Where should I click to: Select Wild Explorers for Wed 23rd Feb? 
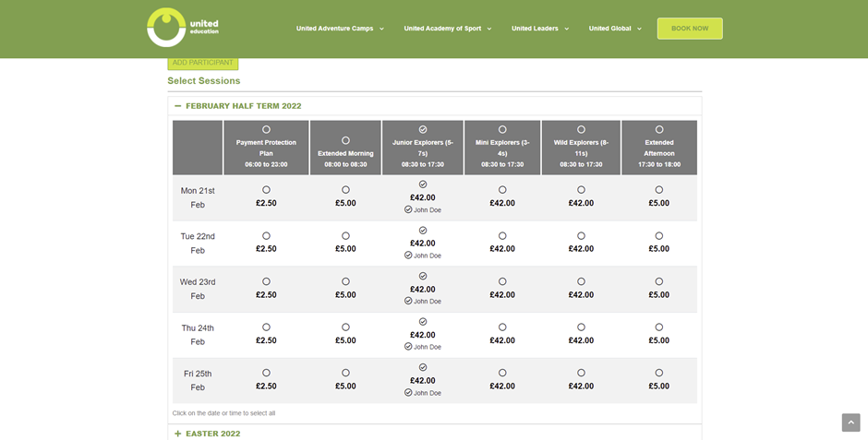coord(581,281)
